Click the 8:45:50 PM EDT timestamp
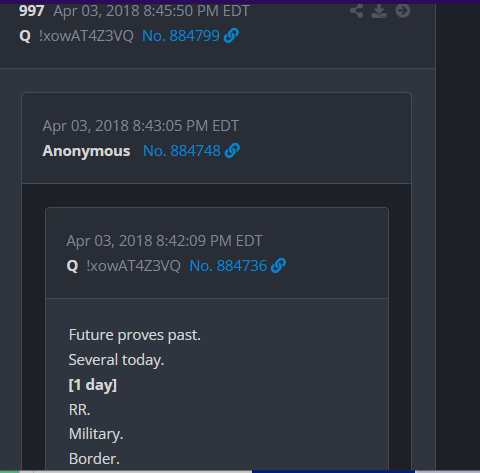Viewport: 480px width, 473px height. pos(151,11)
